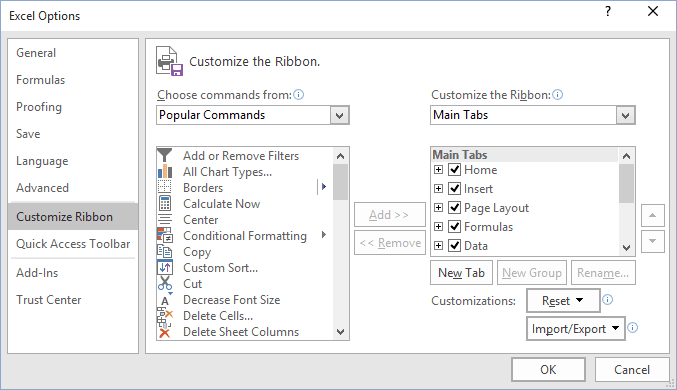Click the Copy command icon
Viewport: 677px width, 390px height.
point(165,251)
